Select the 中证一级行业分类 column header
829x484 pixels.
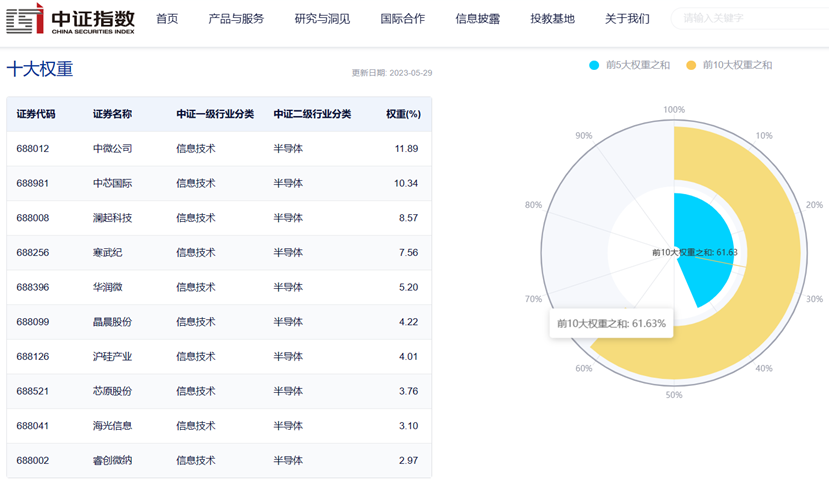[215, 114]
